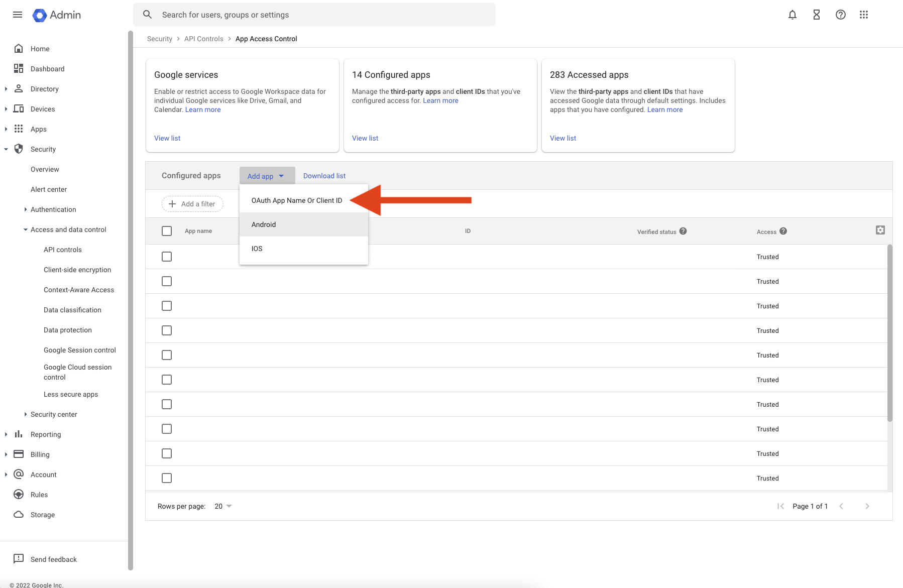Select OAuth App Name Or Client ID

[x=297, y=200]
